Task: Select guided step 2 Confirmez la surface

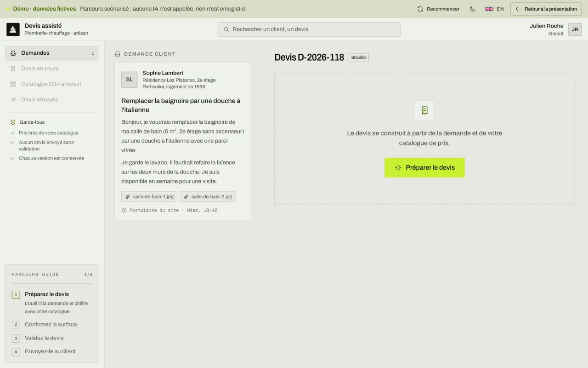Action: point(52,325)
